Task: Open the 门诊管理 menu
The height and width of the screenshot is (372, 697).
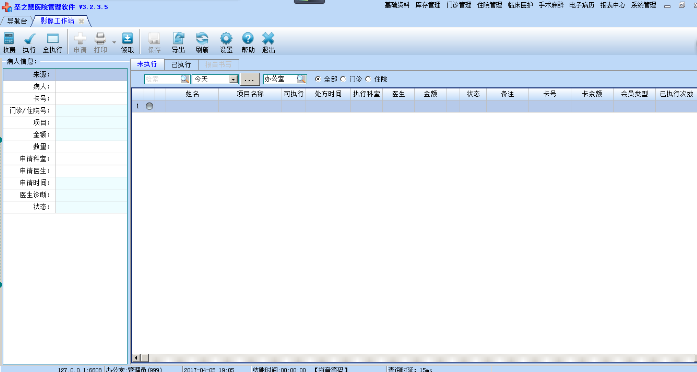Action: [459, 5]
